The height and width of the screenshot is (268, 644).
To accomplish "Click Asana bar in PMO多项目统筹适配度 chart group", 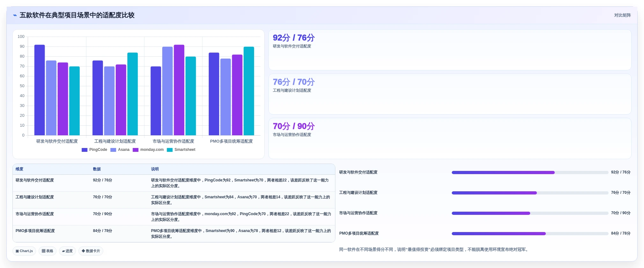I will point(226,97).
